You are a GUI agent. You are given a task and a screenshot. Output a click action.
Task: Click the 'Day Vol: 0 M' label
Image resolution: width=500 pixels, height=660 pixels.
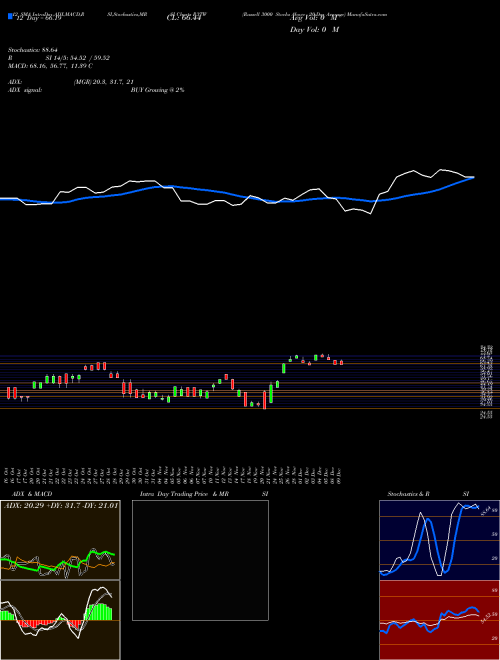tap(314, 30)
